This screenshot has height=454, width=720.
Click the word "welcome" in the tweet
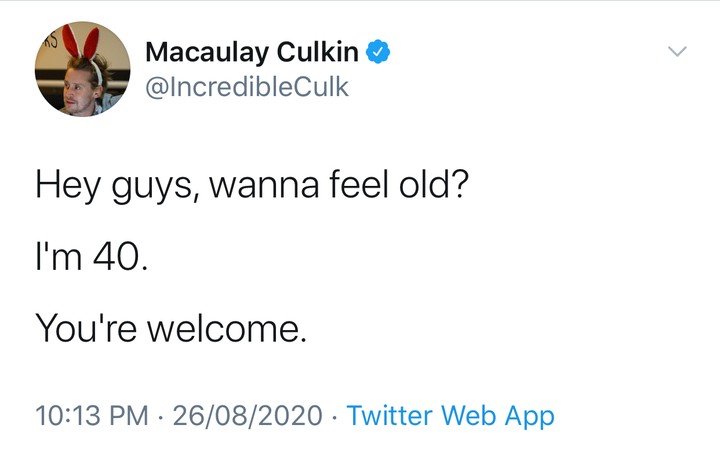coord(222,328)
